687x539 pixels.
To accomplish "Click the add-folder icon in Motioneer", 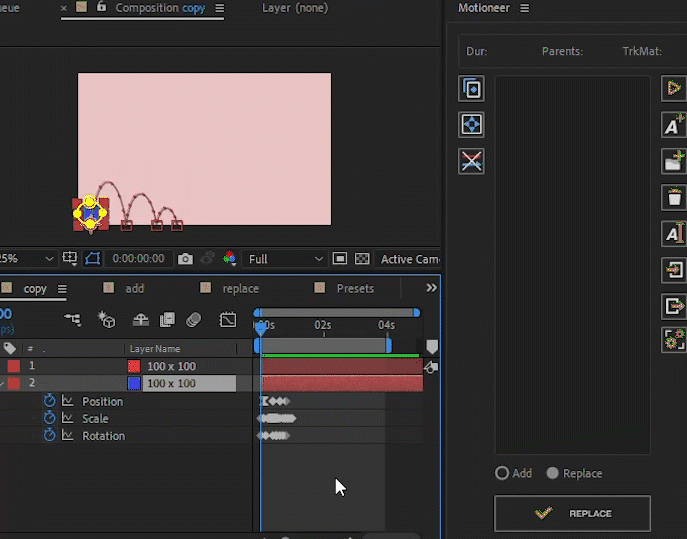I will coord(674,161).
